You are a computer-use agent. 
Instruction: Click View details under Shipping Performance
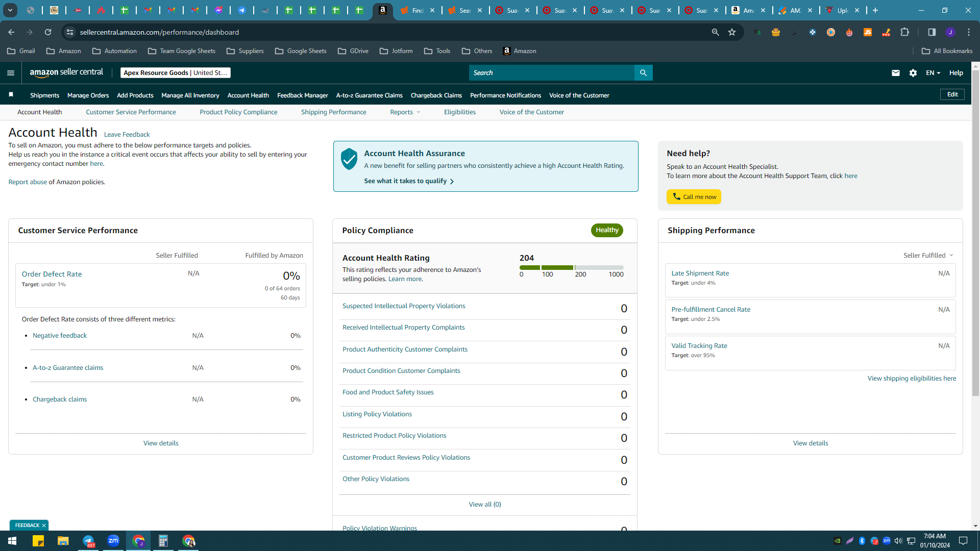811,443
